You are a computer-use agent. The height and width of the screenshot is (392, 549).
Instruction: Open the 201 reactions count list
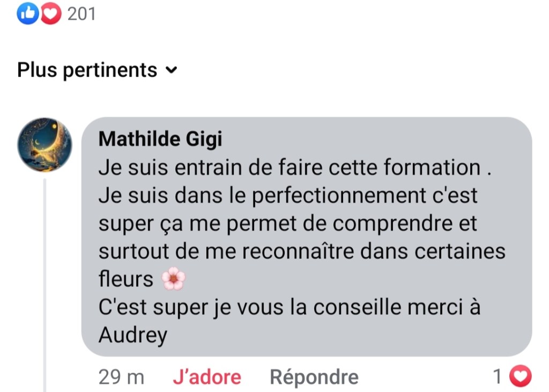(x=81, y=14)
